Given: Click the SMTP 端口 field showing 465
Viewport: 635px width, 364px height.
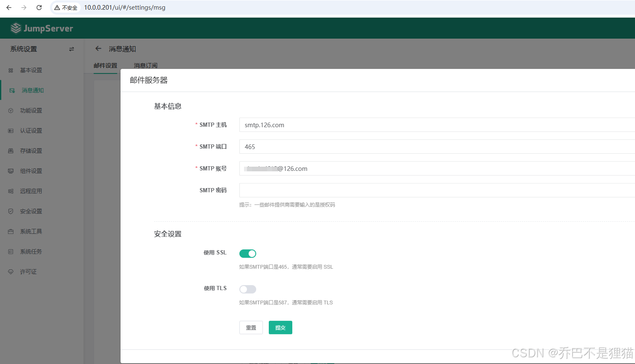Looking at the screenshot, I should click(437, 147).
